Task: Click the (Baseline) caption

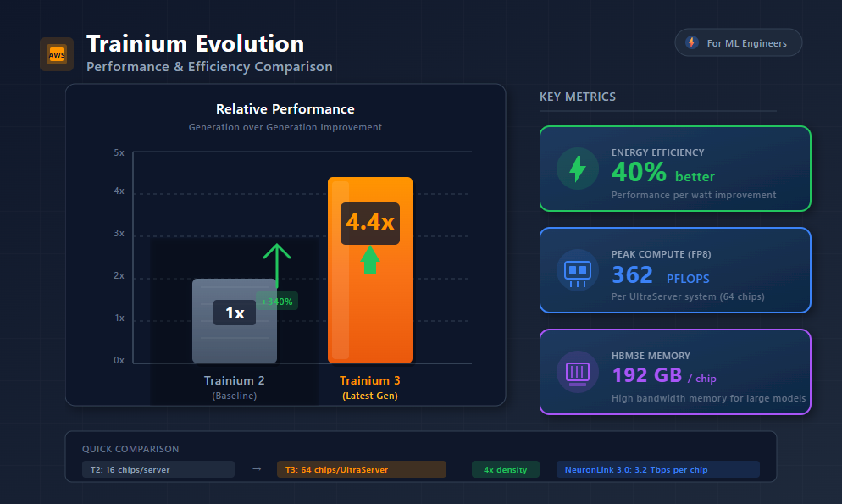Action: 234,396
